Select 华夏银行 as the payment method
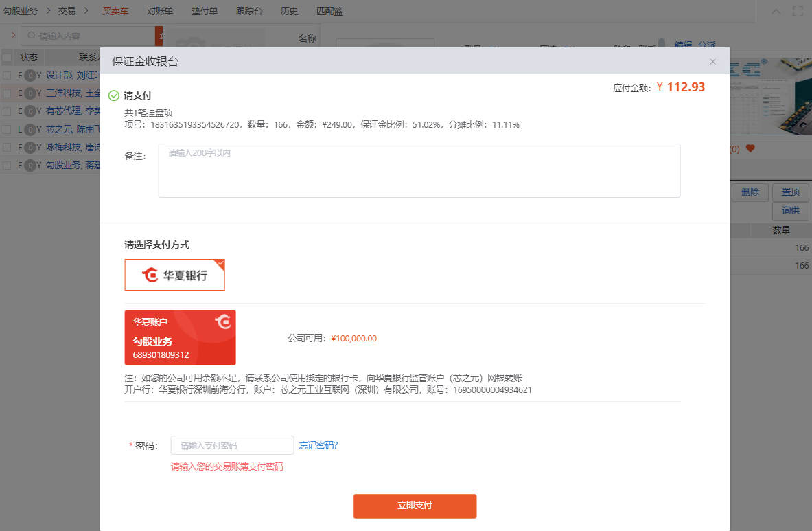The height and width of the screenshot is (531, 812). coord(174,275)
